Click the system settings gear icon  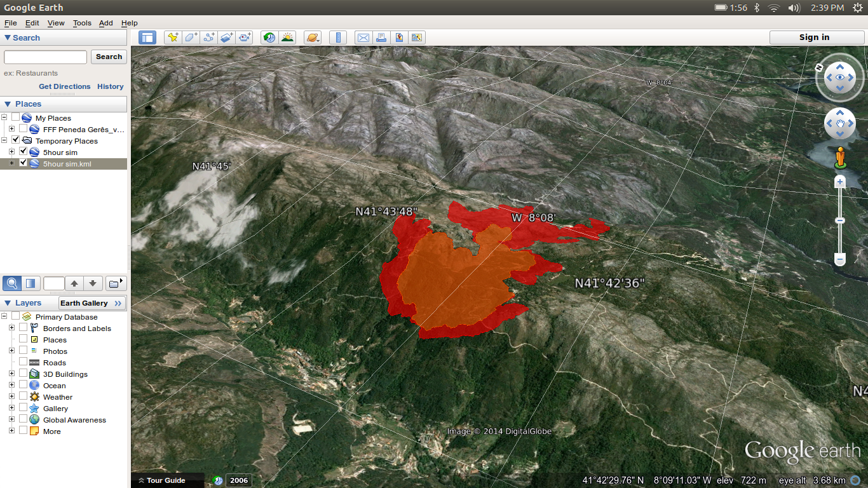857,8
